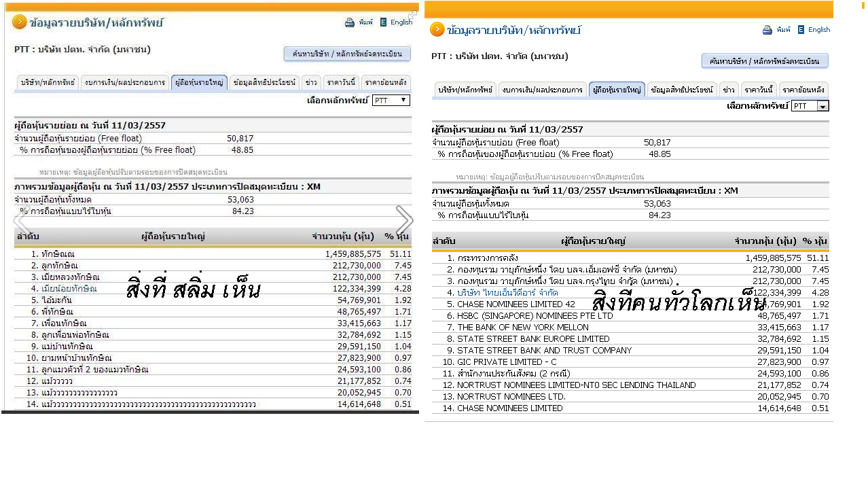Click the English language icon in right screenshot
This screenshot has width=868, height=492.
click(x=801, y=30)
